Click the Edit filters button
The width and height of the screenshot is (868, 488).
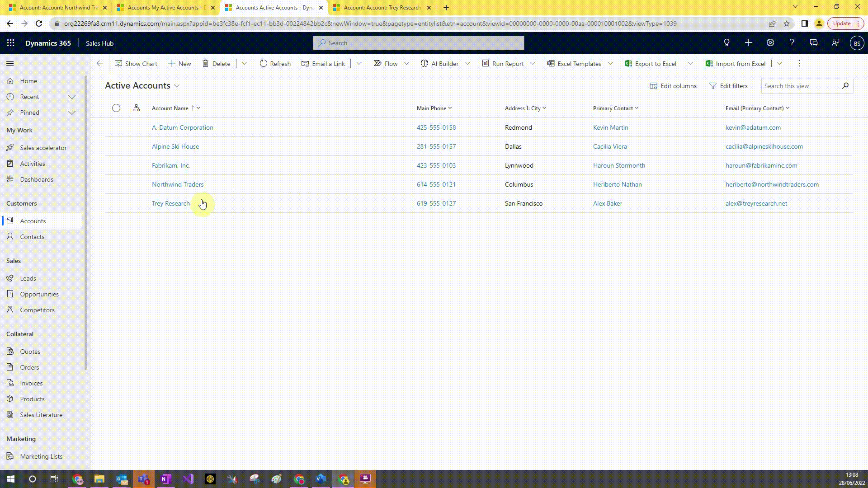(x=728, y=86)
